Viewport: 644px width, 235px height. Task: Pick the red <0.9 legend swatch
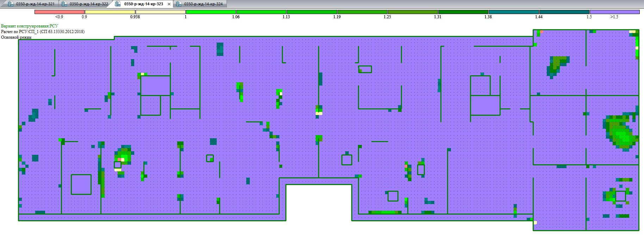pos(60,12)
